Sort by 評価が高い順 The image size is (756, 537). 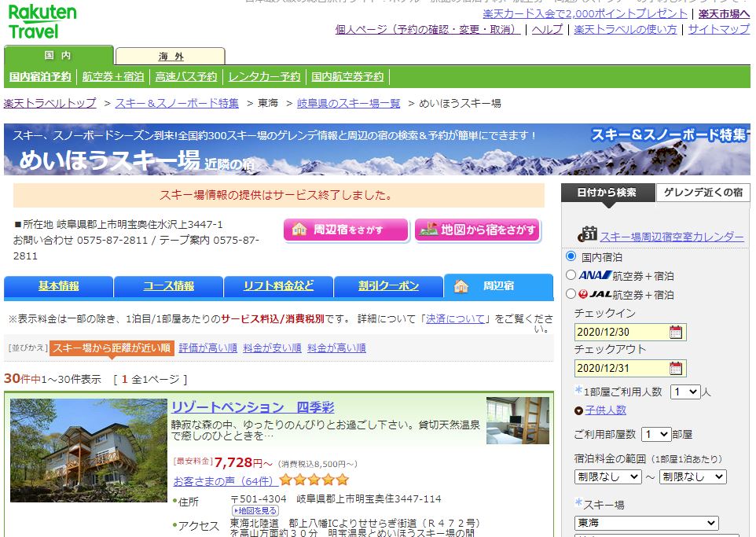(207, 348)
